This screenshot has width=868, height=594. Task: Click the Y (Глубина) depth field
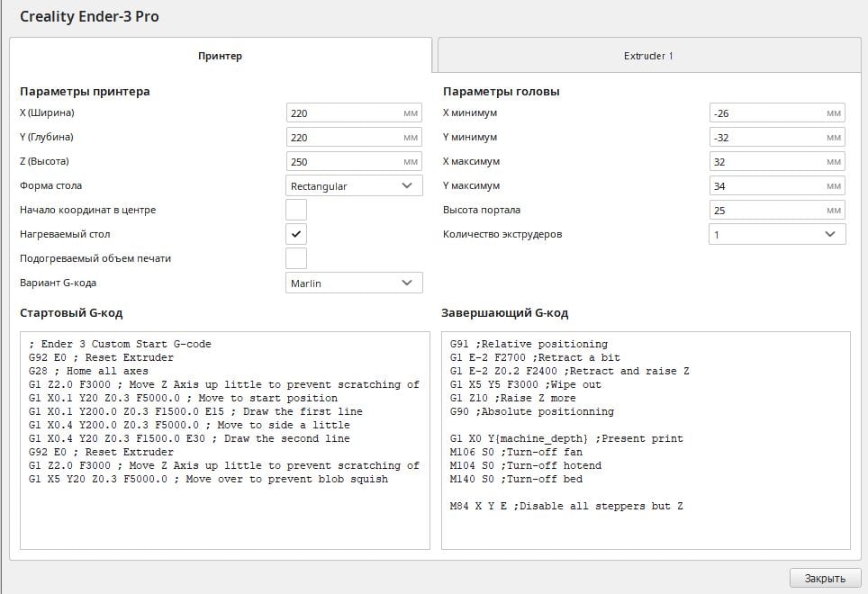pyautogui.click(x=354, y=137)
